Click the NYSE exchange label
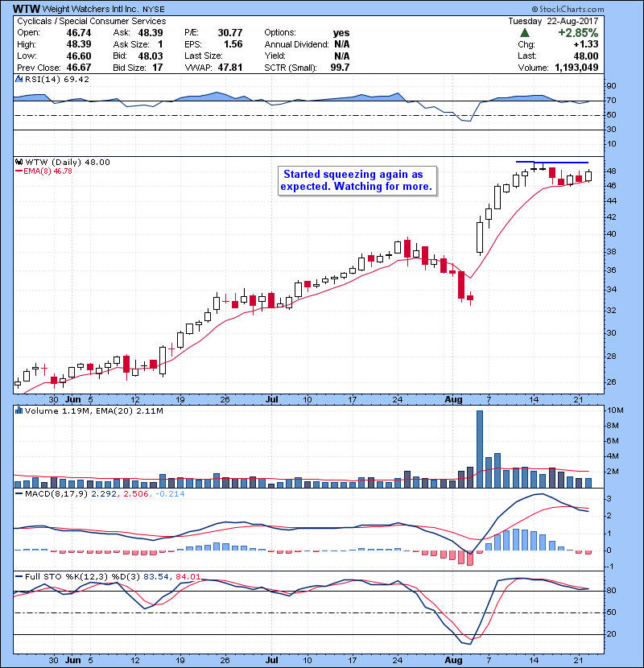Screen dimensions: 644x668 click(x=154, y=10)
